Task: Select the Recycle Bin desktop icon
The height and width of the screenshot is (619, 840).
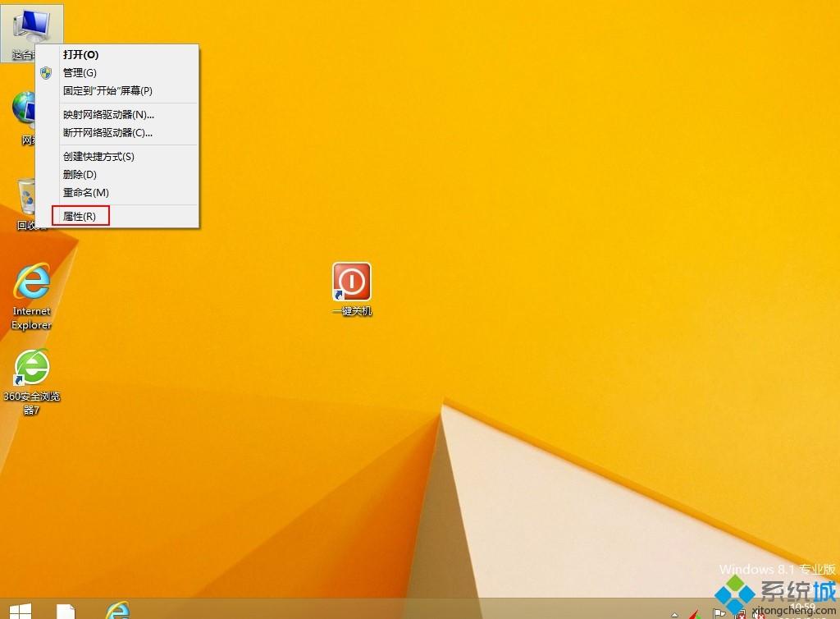Action: pos(25,199)
